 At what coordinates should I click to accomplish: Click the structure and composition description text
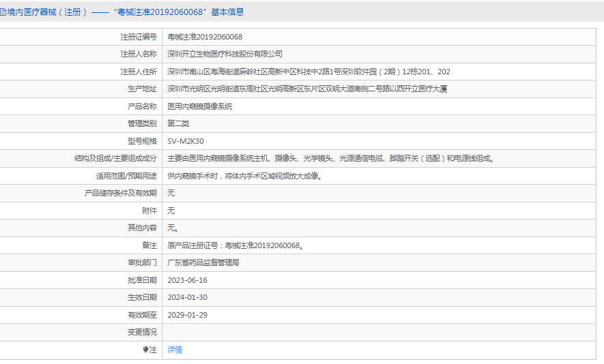[331, 158]
